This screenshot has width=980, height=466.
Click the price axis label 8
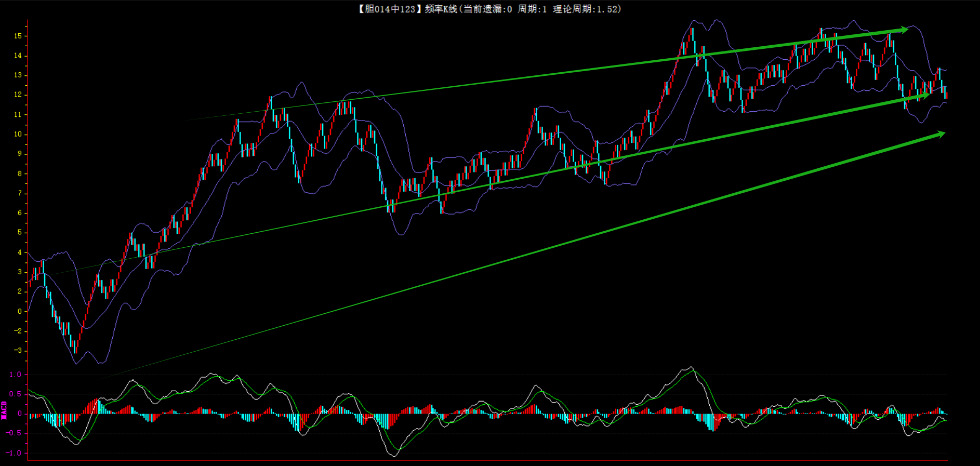[20, 174]
